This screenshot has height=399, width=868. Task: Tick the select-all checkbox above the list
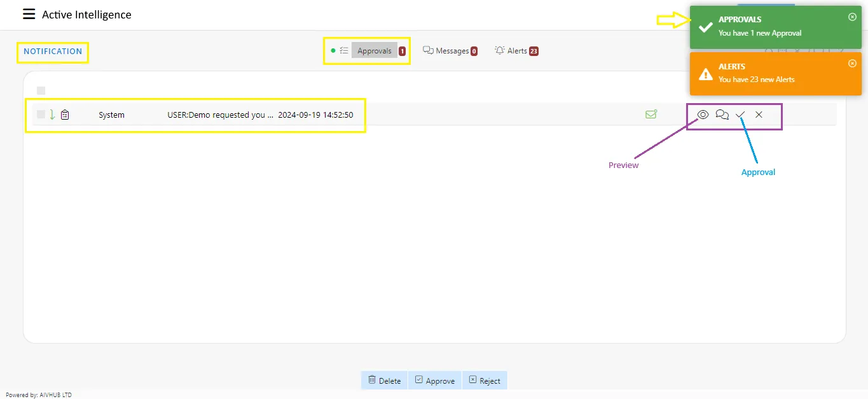point(41,90)
